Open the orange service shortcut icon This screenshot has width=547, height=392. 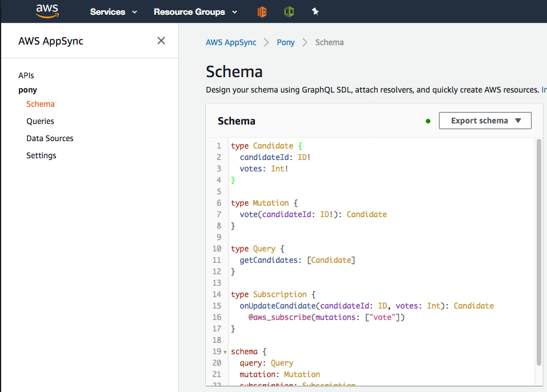pos(262,11)
